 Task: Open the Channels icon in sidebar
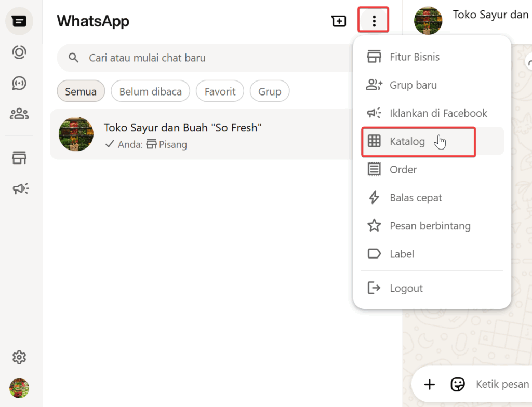point(19,83)
